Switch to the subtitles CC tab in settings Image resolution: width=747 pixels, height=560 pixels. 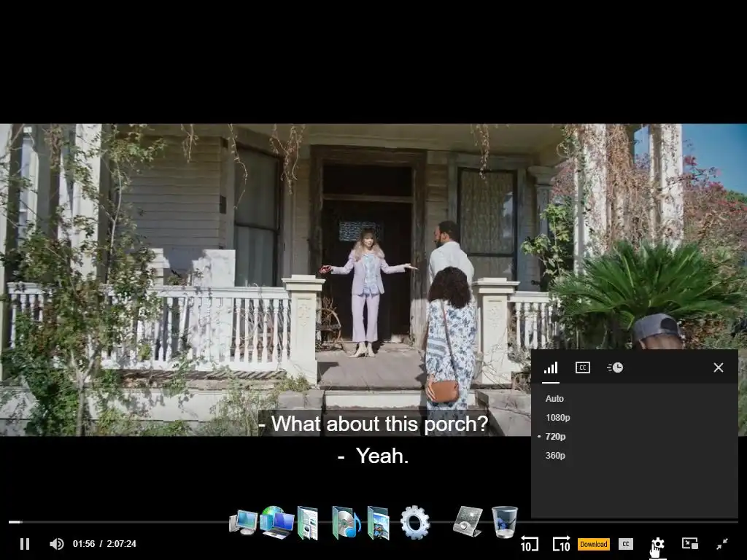click(583, 367)
